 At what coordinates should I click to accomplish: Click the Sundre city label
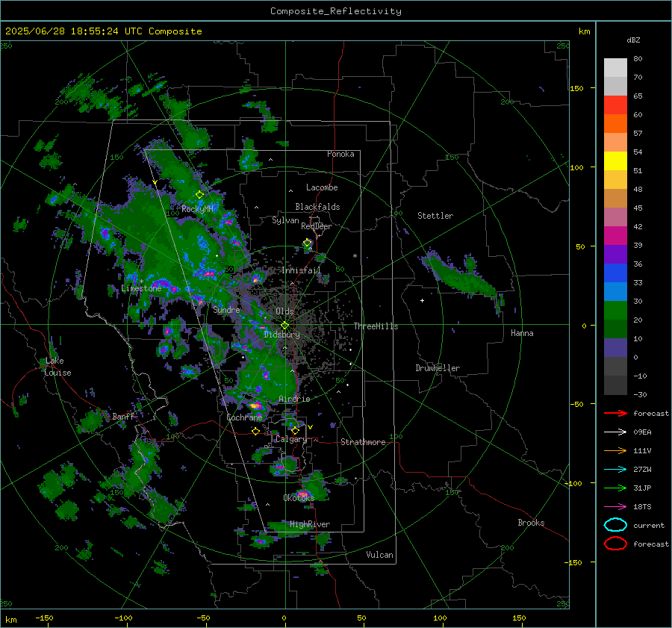226,309
